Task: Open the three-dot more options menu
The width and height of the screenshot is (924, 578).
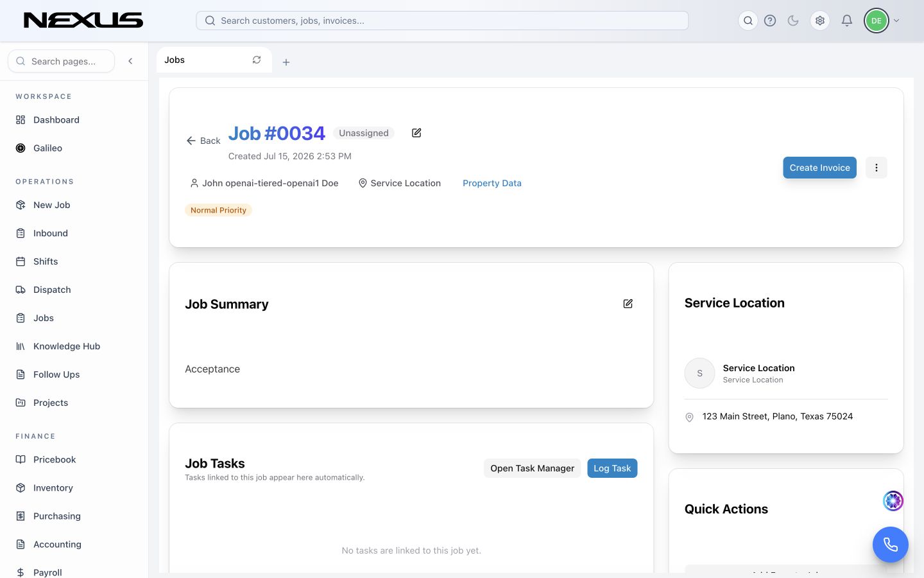Action: click(x=877, y=168)
